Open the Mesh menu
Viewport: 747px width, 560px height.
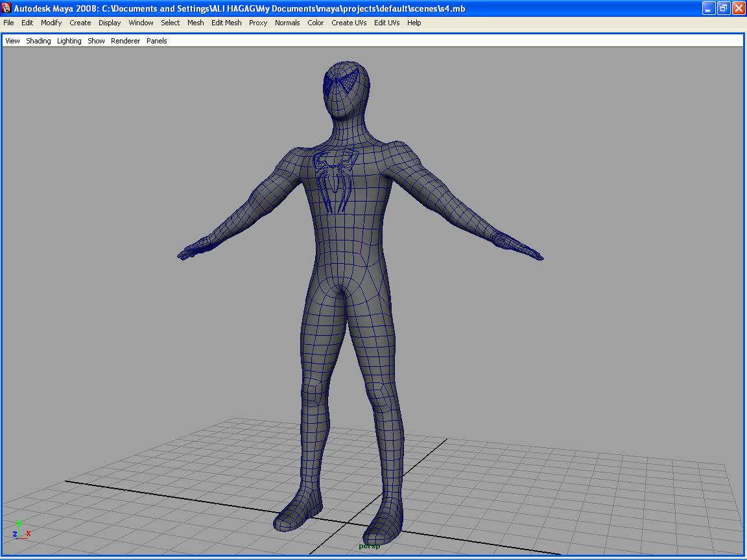195,23
